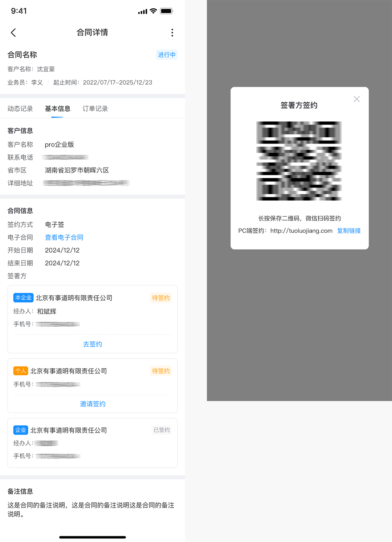Click the blurred 联系电话 phone number

(x=65, y=157)
